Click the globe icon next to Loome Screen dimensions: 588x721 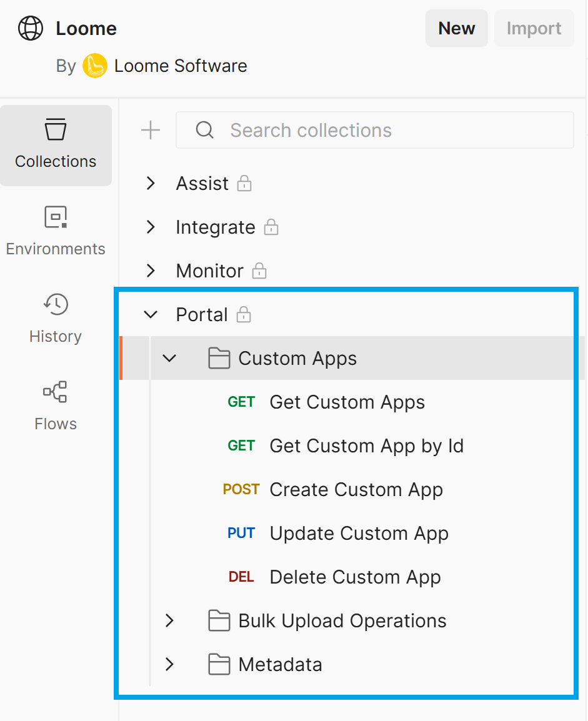[x=30, y=28]
